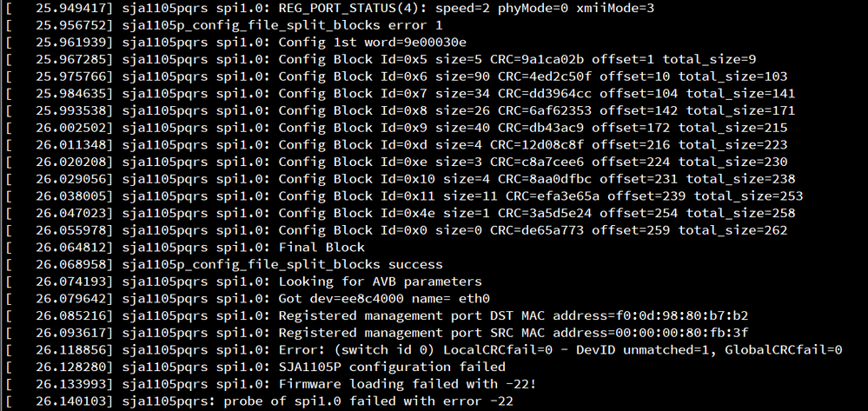Click the Final Block log line
The image size is (868, 411).
(x=185, y=248)
